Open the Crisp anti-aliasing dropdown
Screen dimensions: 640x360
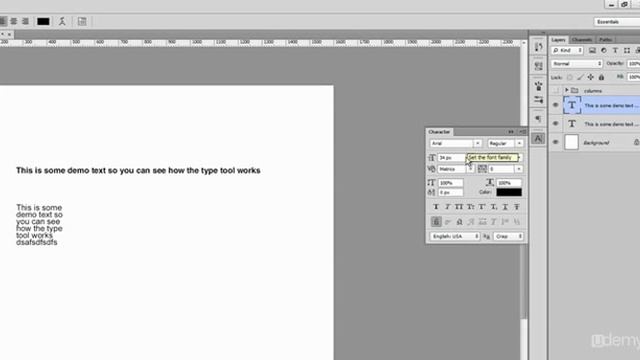tap(508, 236)
